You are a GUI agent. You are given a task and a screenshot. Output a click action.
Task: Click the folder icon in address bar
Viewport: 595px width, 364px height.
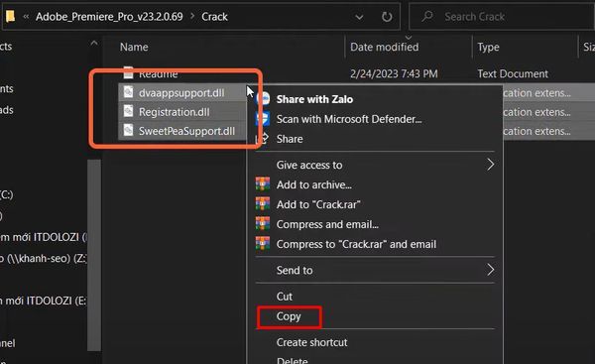pos(10,16)
